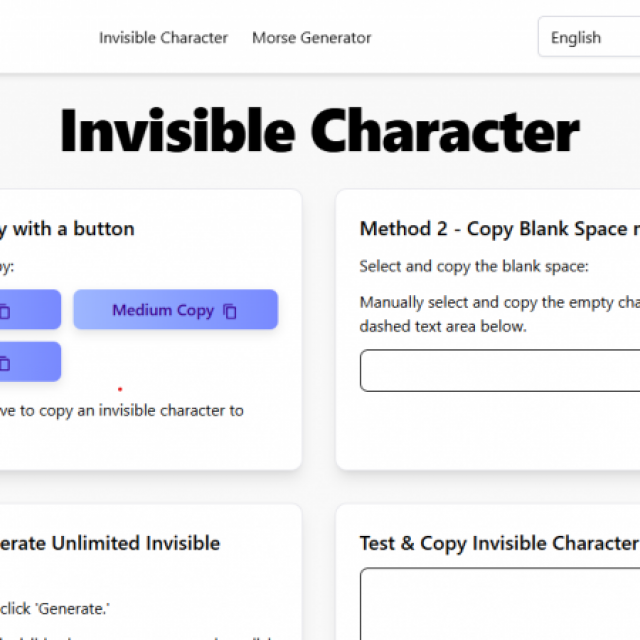The height and width of the screenshot is (640, 640).
Task: Open the English language dropdown
Action: [x=589, y=37]
